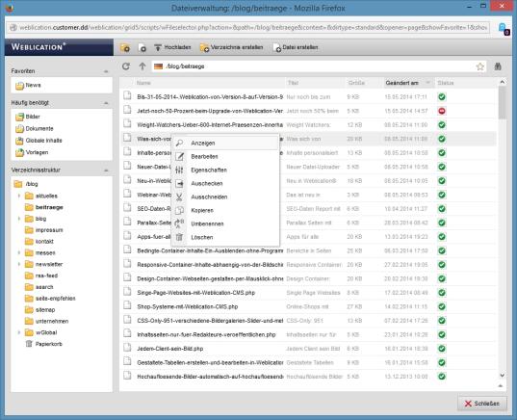Open search with the binoculars icon
Image resolution: width=517 pixels, height=420 pixels.
click(x=498, y=66)
